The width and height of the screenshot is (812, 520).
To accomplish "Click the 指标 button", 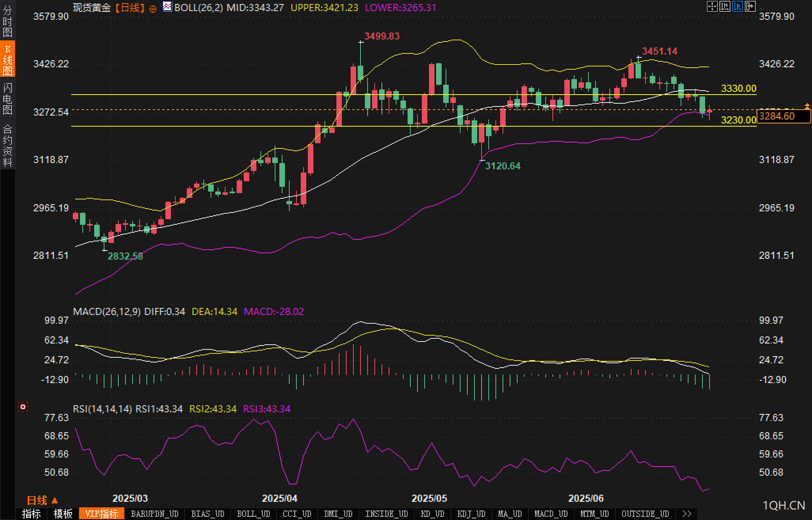I will pos(31,514).
